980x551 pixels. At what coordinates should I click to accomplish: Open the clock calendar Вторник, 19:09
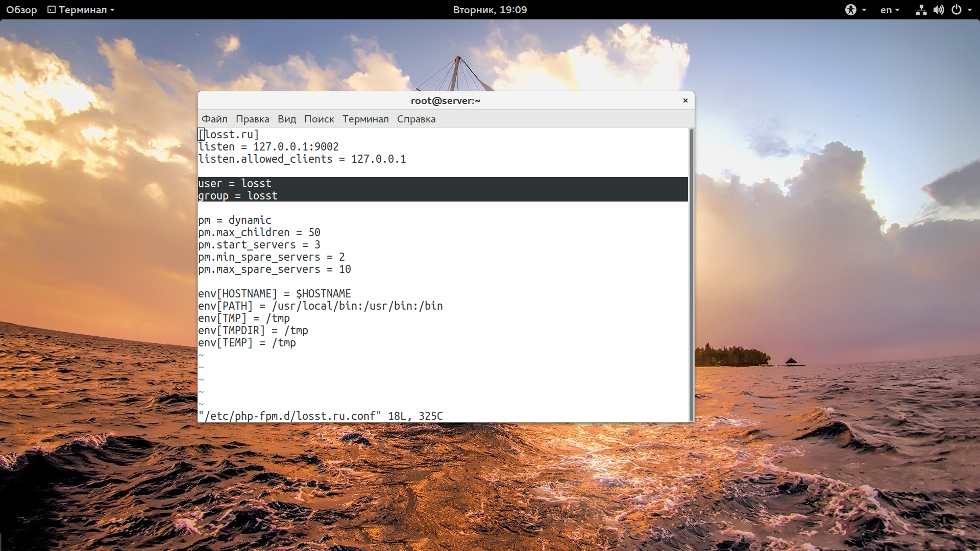(x=489, y=10)
